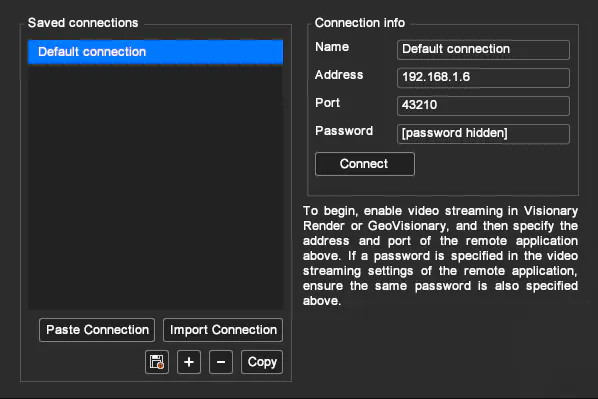Click the video streaming instructions paragraph
The height and width of the screenshot is (399, 598).
[x=440, y=256]
